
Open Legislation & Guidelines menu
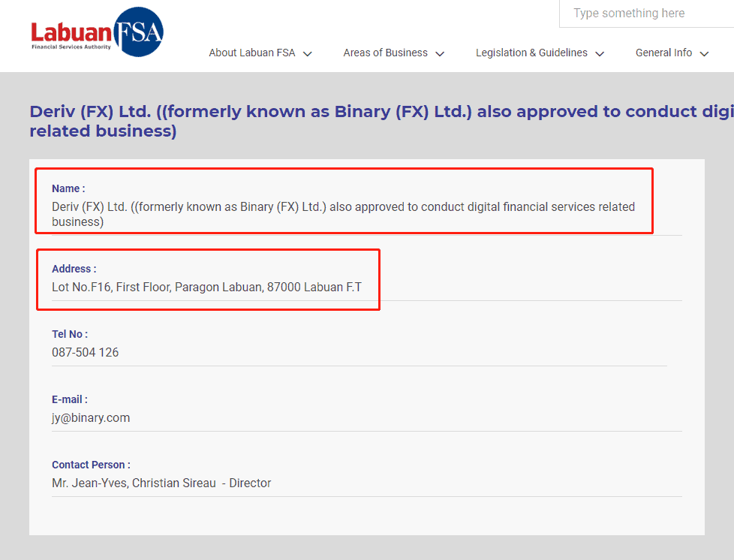[531, 53]
